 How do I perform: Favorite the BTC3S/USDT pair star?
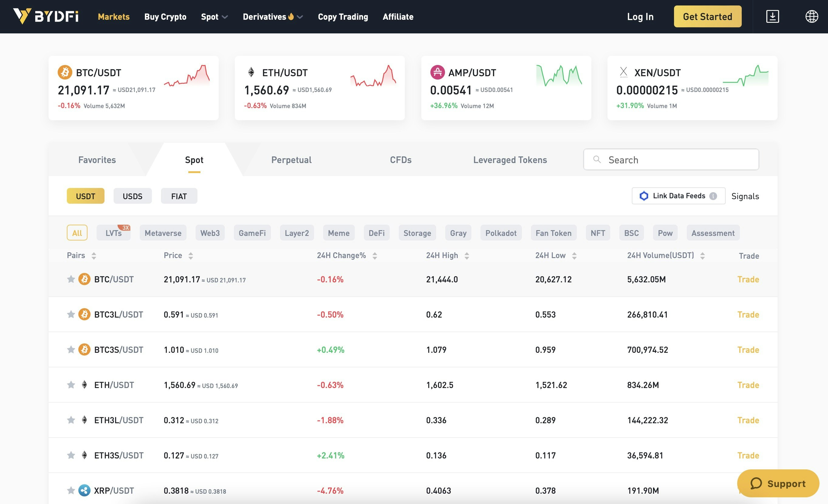(71, 349)
